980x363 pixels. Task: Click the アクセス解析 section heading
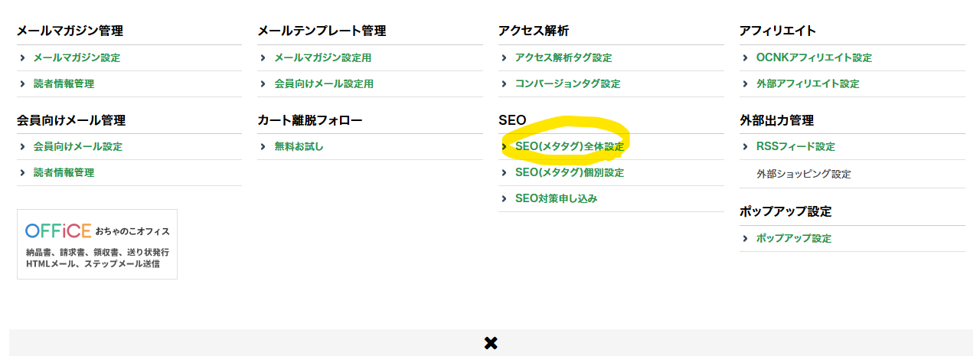click(534, 31)
